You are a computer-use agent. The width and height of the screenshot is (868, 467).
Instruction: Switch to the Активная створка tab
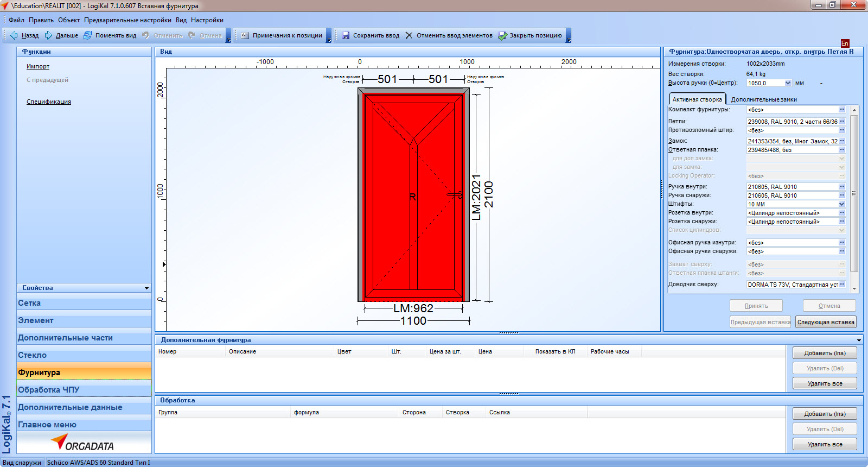click(x=697, y=99)
